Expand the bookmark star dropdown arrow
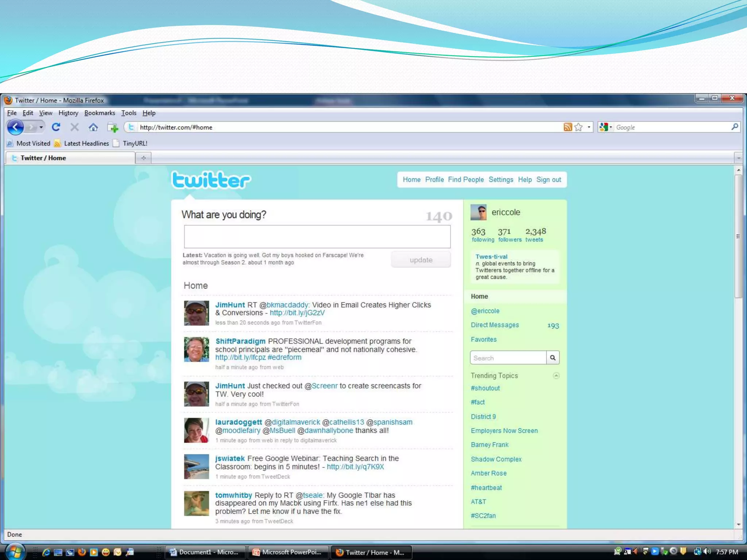Screen dimensions: 747x560 coord(589,127)
